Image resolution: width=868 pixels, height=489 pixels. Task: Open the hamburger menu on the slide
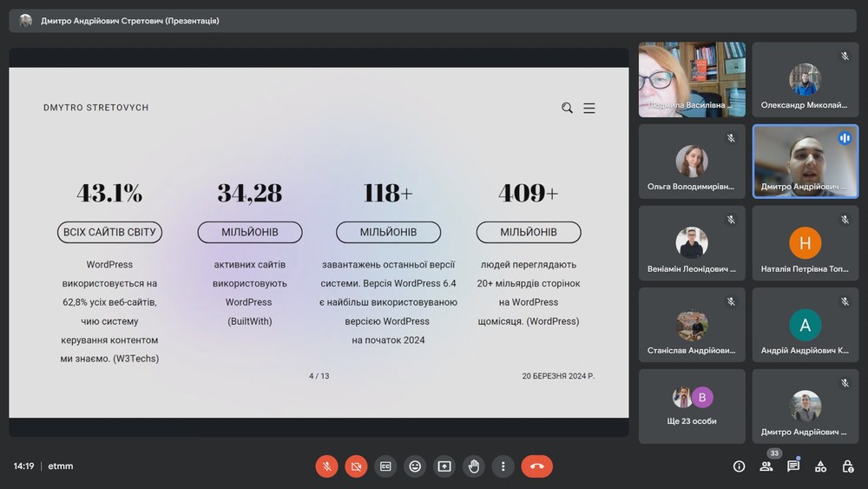coord(589,108)
